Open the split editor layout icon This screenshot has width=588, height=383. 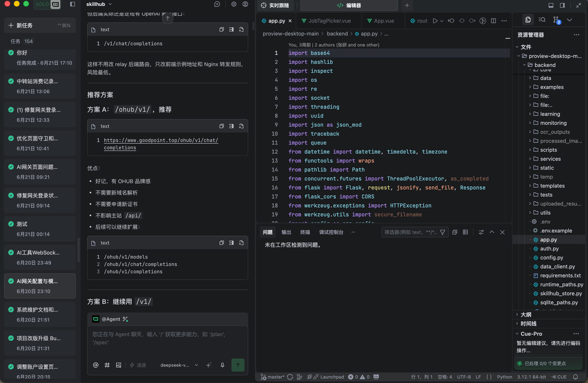coord(493,21)
